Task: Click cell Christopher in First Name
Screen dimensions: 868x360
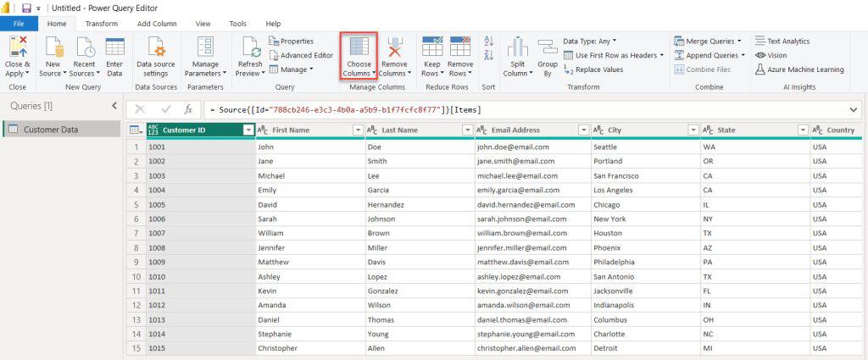Action: point(310,348)
